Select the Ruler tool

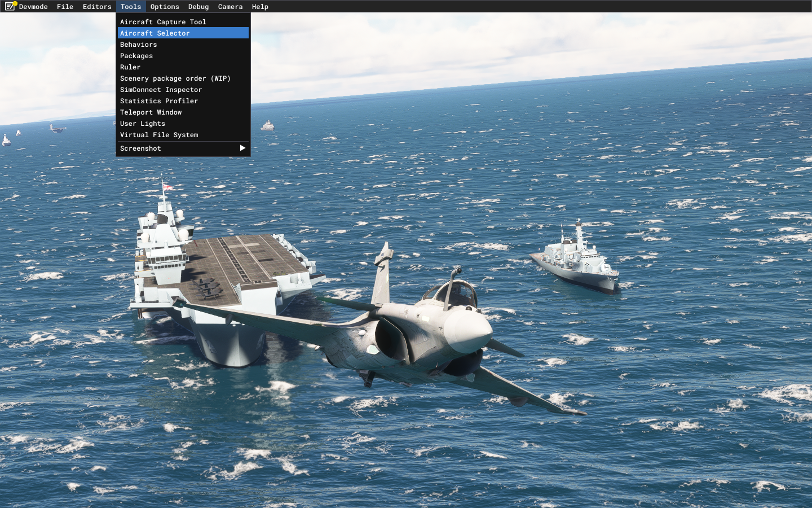tap(183, 67)
